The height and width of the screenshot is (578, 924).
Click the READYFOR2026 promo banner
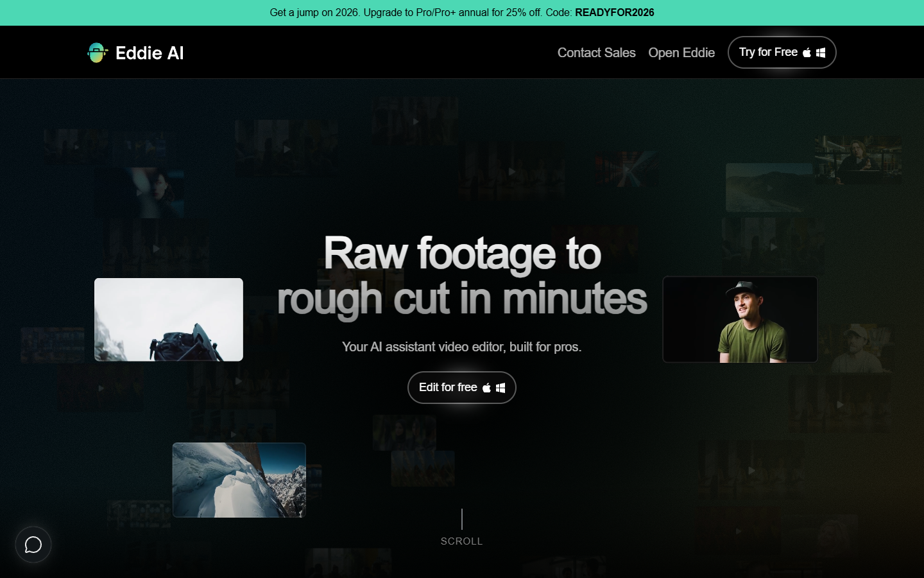[x=462, y=12]
